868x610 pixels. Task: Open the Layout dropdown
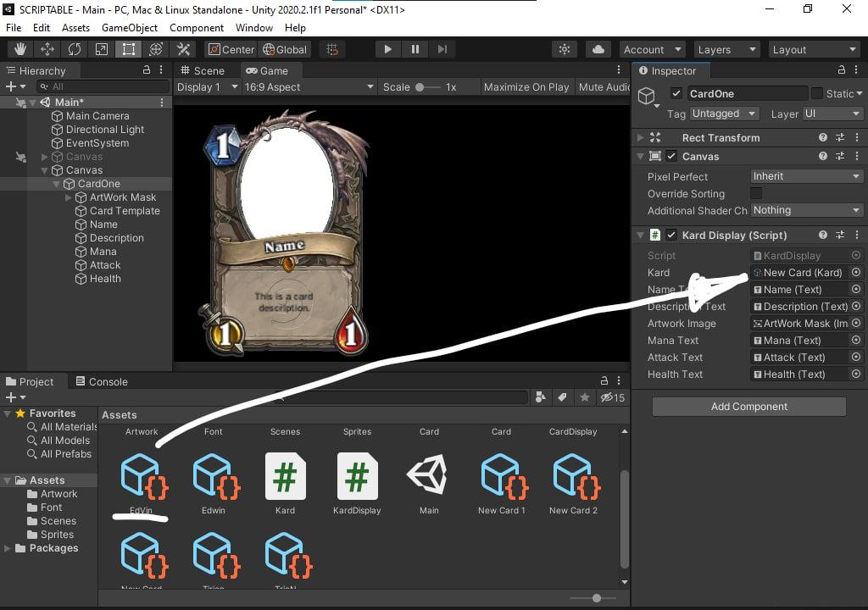click(815, 49)
